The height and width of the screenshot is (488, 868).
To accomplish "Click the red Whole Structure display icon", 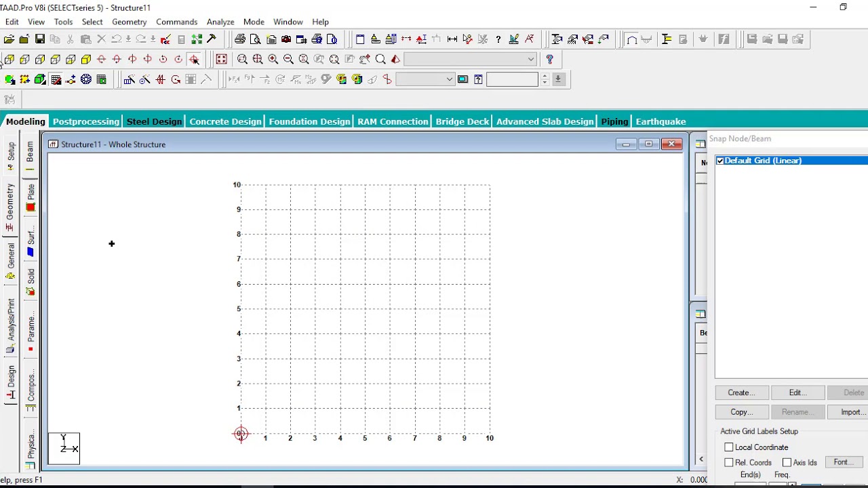I will click(x=222, y=60).
